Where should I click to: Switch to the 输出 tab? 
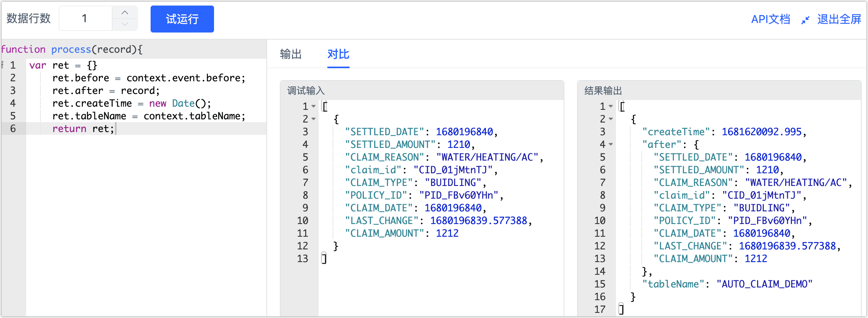[291, 54]
